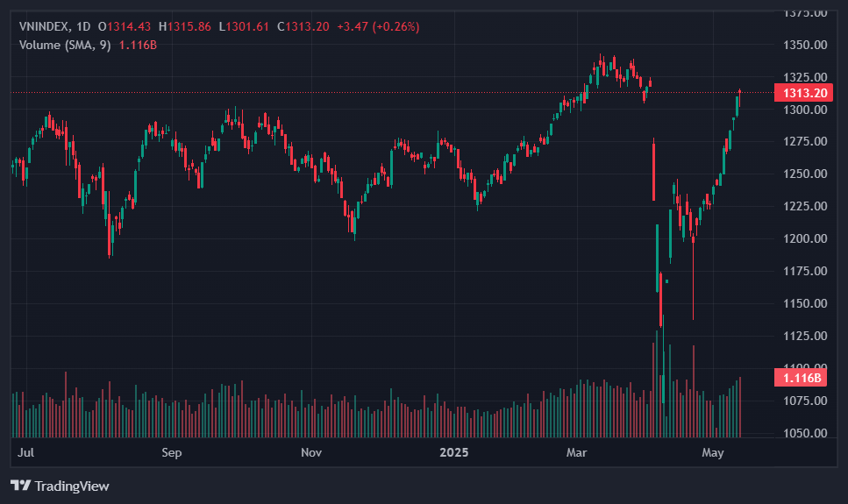Click the +3.47 (+0.26%) change value
The image size is (848, 504).
coord(378,26)
